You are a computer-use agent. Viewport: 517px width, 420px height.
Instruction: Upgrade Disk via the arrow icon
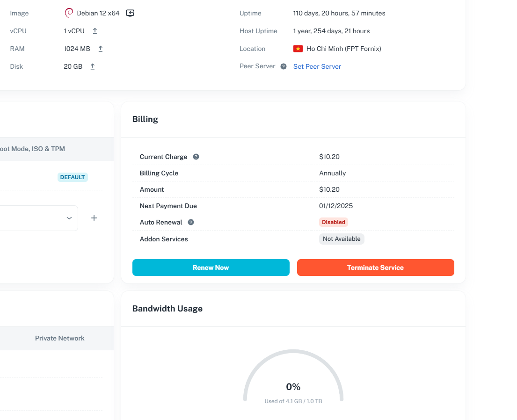[x=93, y=66]
